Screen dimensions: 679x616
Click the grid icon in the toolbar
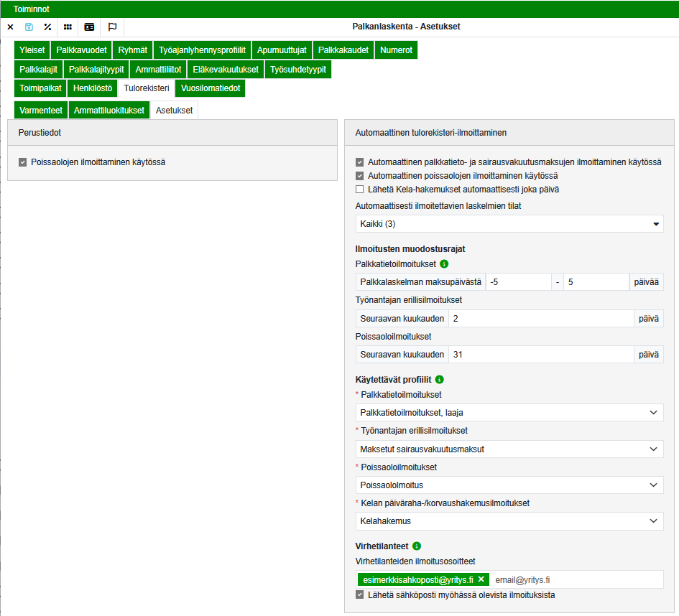pyautogui.click(x=68, y=27)
